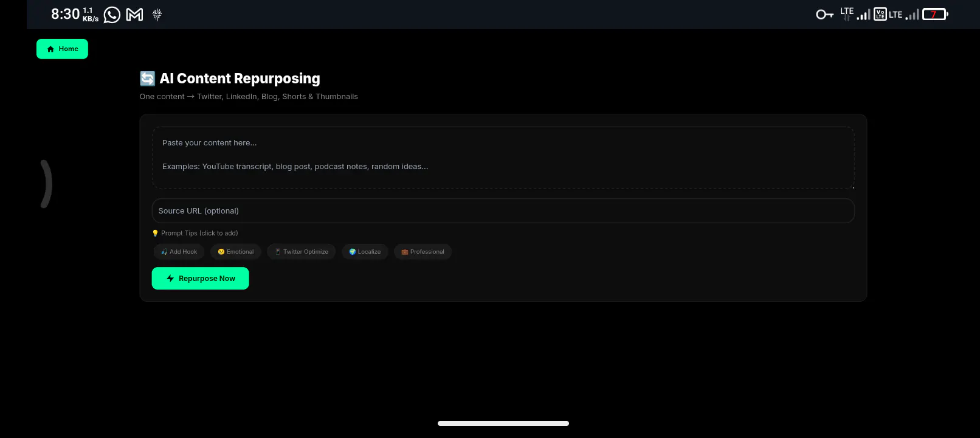Click the 'One content → Twitter, LinkedIn, Blog' subtitle

(249, 97)
